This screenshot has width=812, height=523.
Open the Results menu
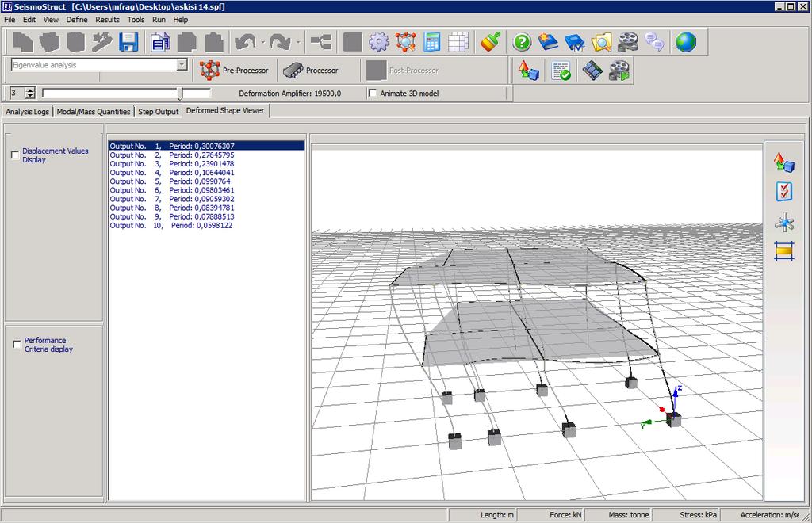pos(107,20)
